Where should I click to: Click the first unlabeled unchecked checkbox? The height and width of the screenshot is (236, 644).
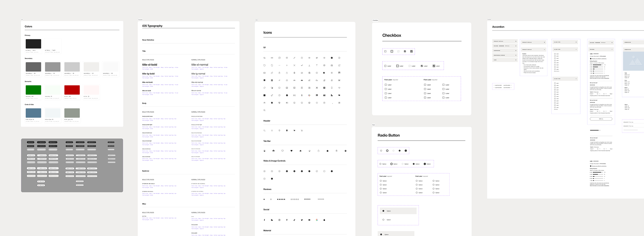[x=385, y=51]
